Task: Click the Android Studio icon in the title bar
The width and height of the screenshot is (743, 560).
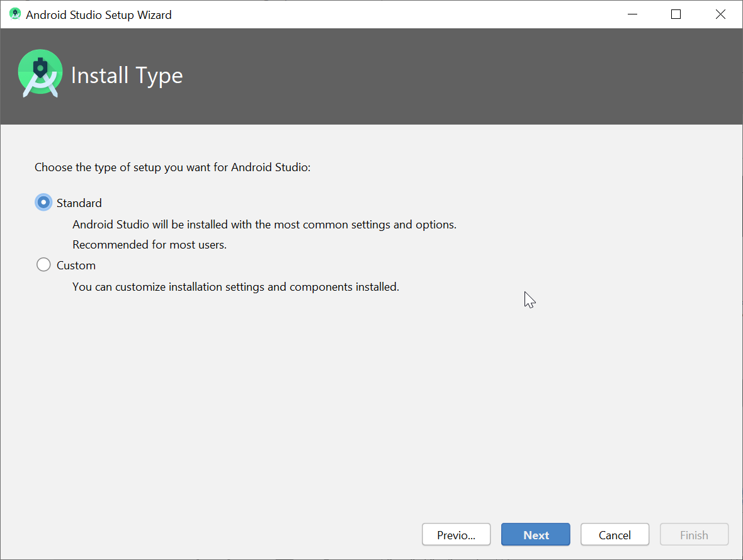Action: coord(14,13)
